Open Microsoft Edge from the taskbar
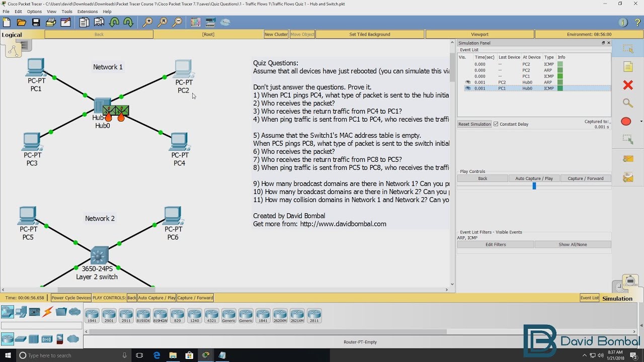This screenshot has height=362, width=644. [157, 355]
